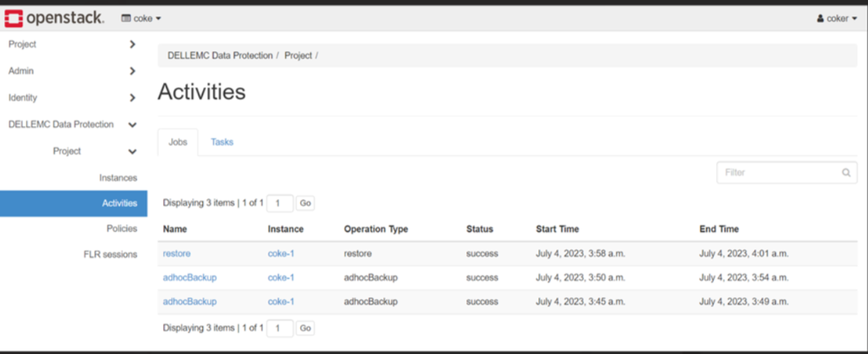Switch to the Tasks tab
868x354 pixels.
(222, 142)
